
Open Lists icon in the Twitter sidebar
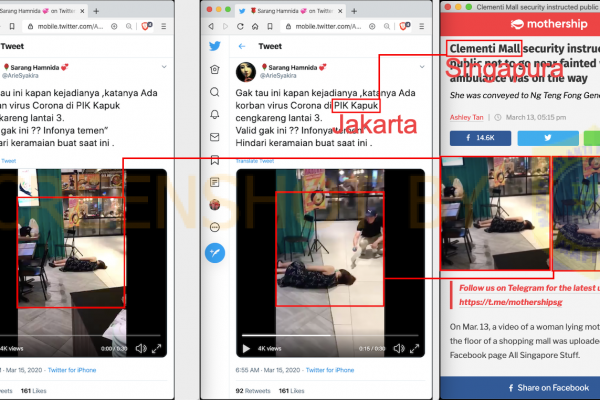(215, 182)
